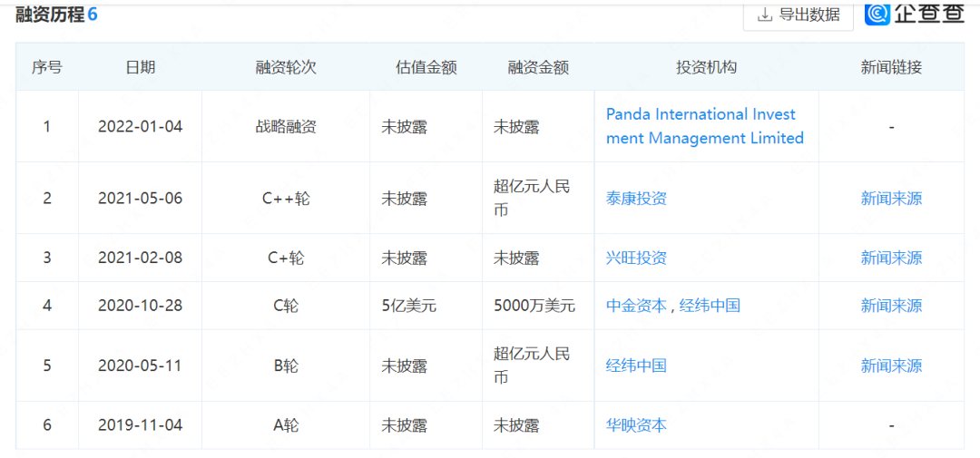Screen dimensions: 980x458
Task: Click the 企查查 logo icon
Action: point(877,14)
